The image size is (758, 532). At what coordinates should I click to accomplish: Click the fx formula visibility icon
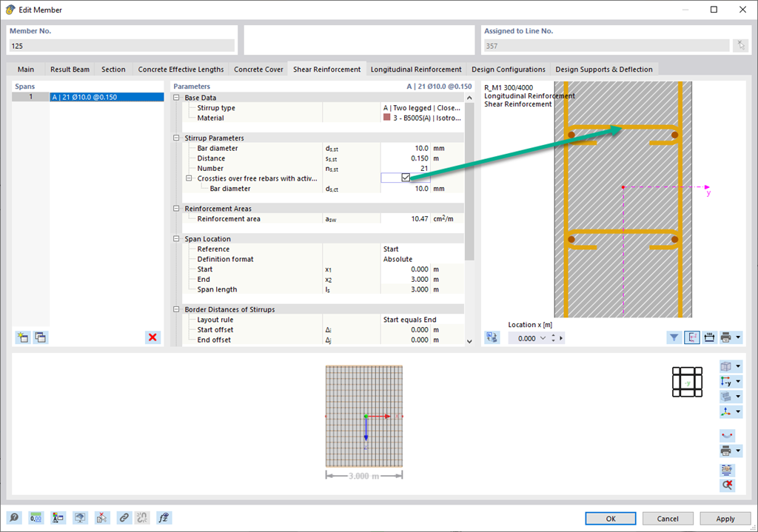click(x=164, y=518)
